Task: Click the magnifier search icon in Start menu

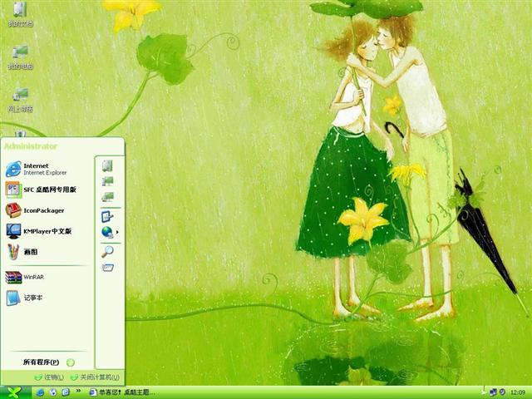Action: 107,251
